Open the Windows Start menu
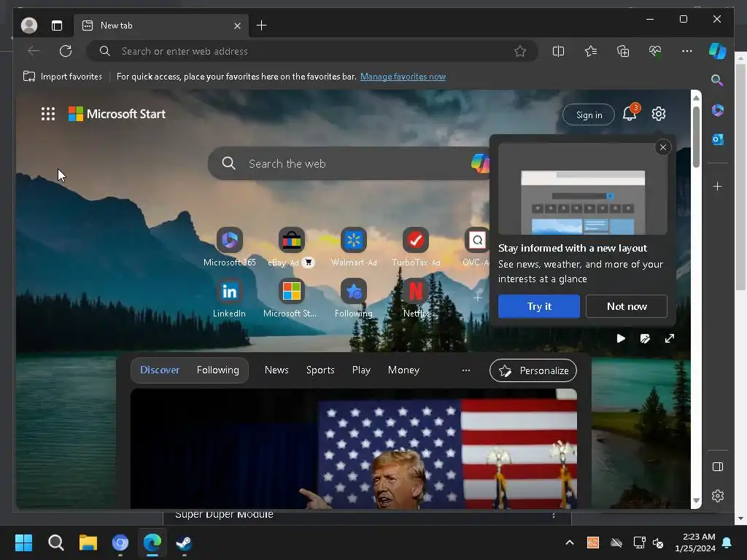747x560 pixels. click(23, 542)
